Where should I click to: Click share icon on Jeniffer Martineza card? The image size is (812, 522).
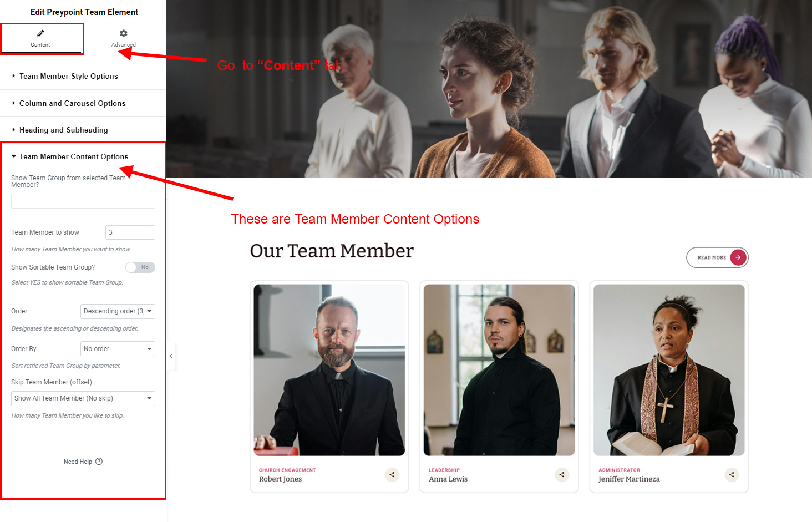(732, 475)
